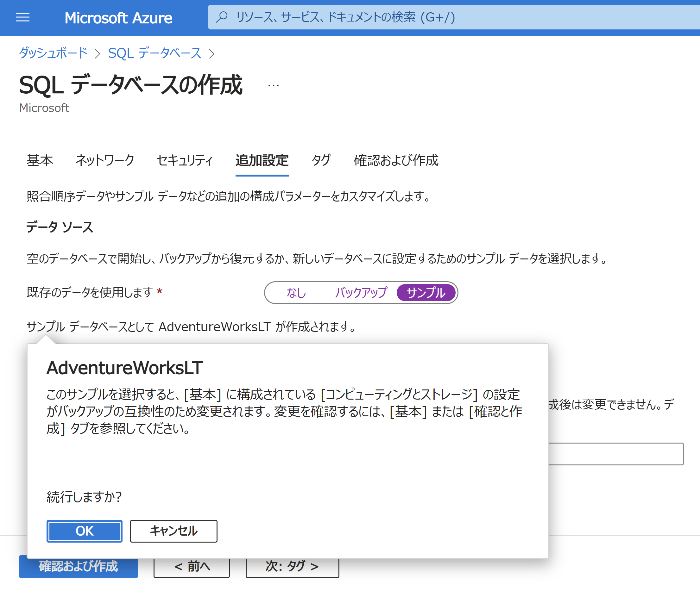Image resolution: width=700 pixels, height=597 pixels.
Task: Click the データ ソース section heading
Action: click(x=60, y=227)
